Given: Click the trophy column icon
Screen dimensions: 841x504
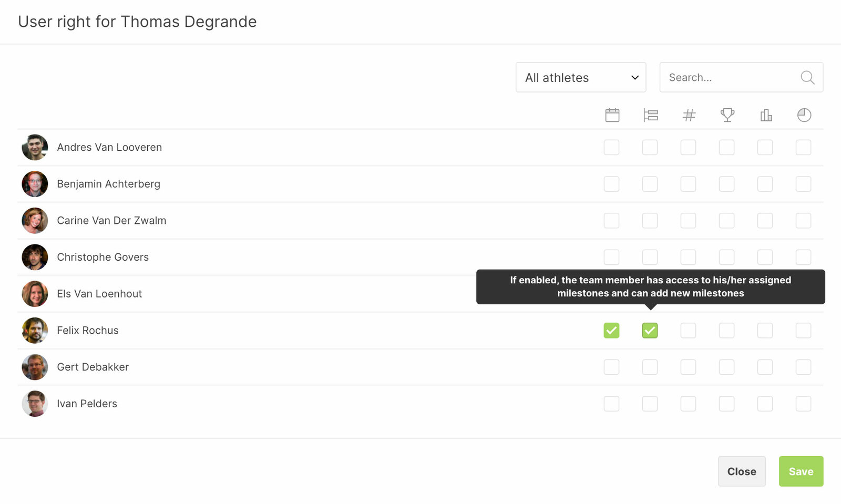Looking at the screenshot, I should 727,115.
